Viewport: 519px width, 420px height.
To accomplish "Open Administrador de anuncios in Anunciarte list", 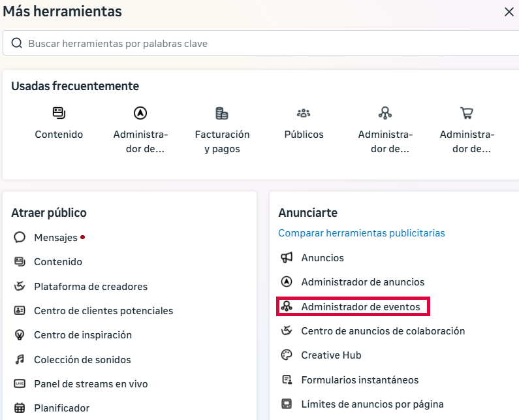I will (x=353, y=282).
